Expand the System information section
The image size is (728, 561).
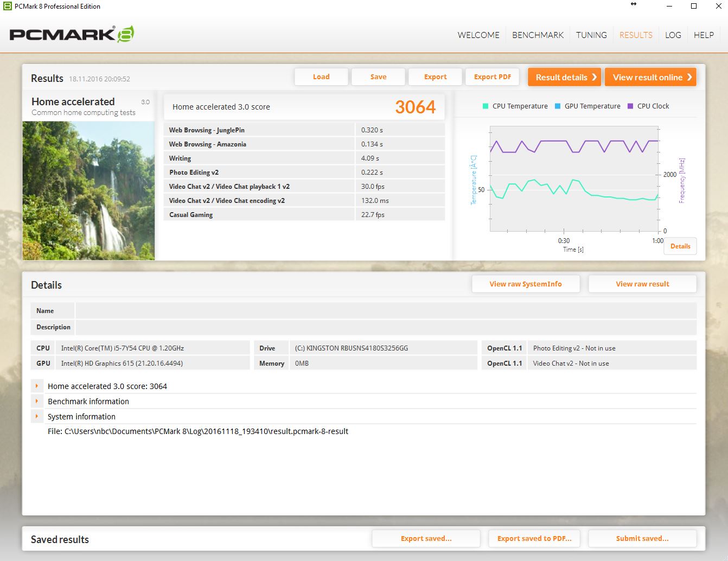pyautogui.click(x=37, y=417)
